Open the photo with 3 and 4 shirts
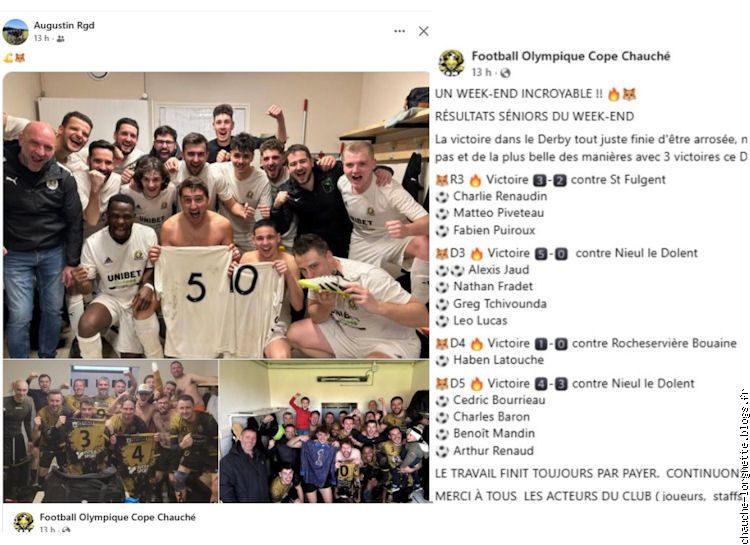750x545 pixels. tap(110, 431)
